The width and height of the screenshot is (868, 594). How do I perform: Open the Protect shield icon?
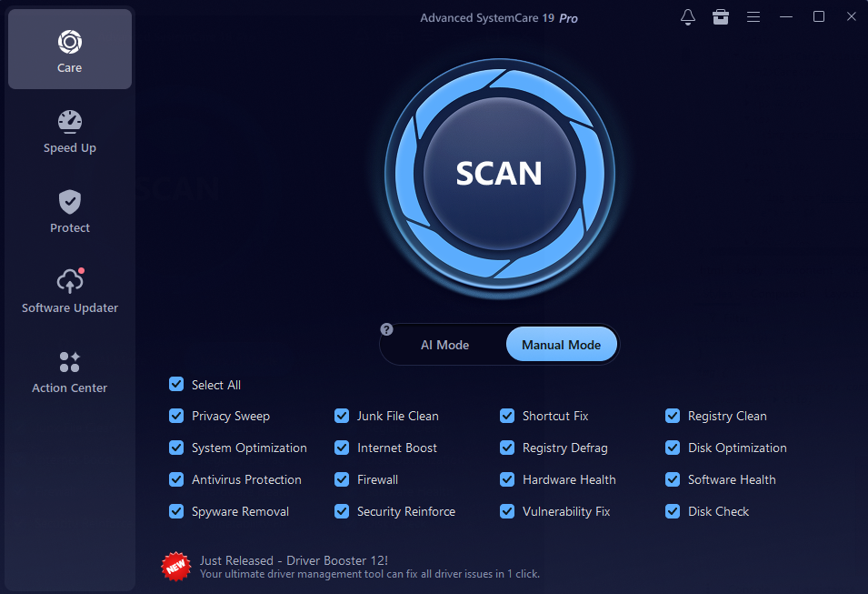point(70,202)
